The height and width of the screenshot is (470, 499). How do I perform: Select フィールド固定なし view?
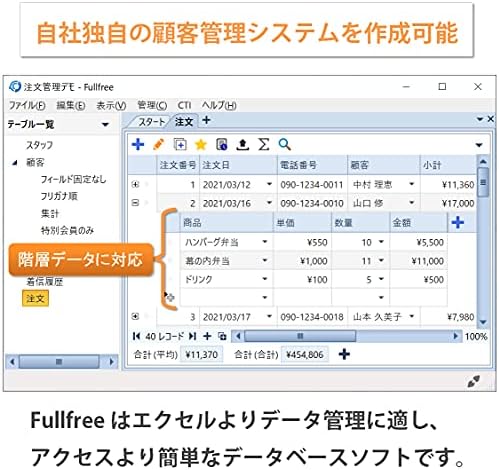pos(73,179)
